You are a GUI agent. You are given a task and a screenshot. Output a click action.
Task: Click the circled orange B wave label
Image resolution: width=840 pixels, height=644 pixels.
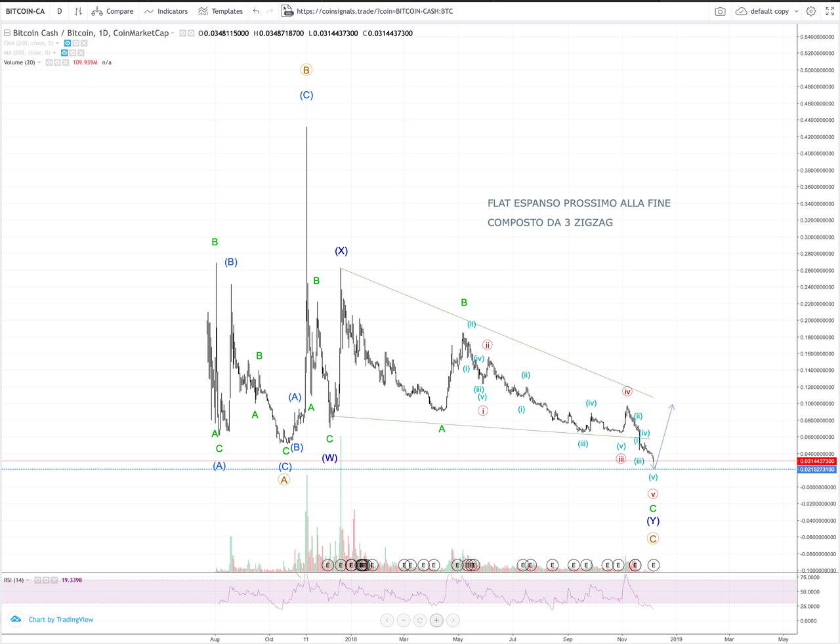point(306,70)
